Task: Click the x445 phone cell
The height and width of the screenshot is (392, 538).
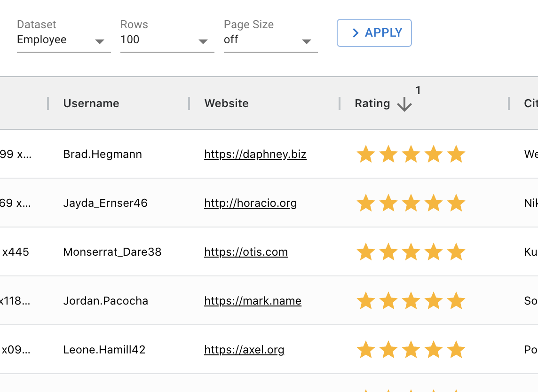Action: [x=16, y=252]
